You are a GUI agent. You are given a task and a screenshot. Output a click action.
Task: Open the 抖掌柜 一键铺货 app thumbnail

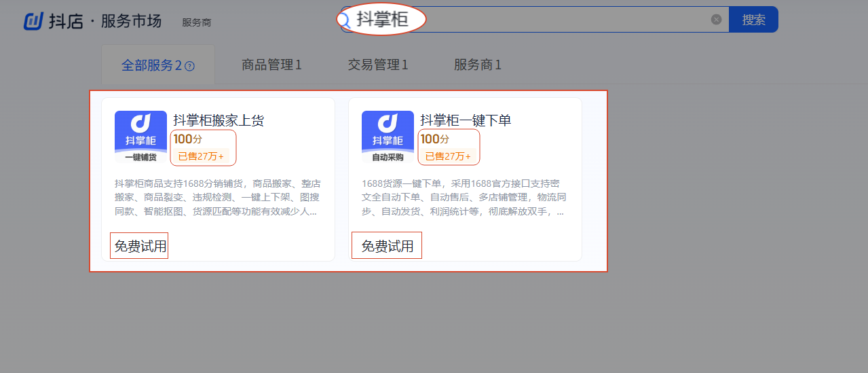pyautogui.click(x=140, y=137)
